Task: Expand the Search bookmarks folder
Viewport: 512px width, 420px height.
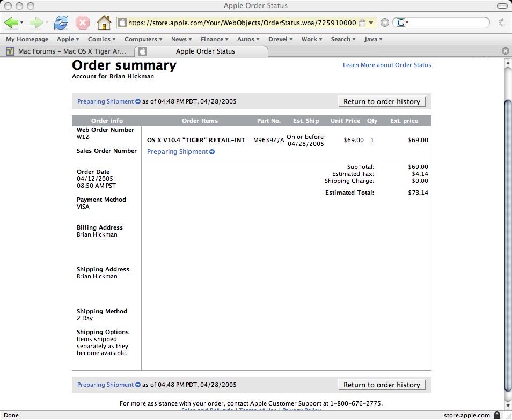Action: point(343,39)
